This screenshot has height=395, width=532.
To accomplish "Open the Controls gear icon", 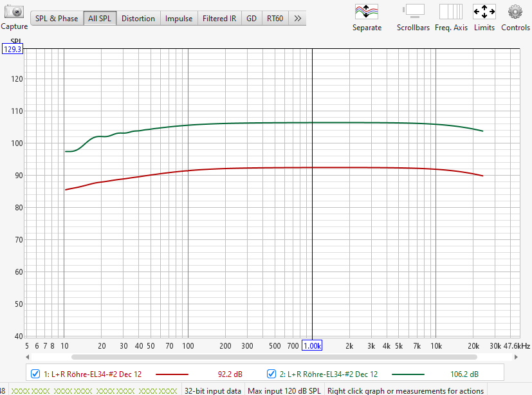I will point(515,12).
